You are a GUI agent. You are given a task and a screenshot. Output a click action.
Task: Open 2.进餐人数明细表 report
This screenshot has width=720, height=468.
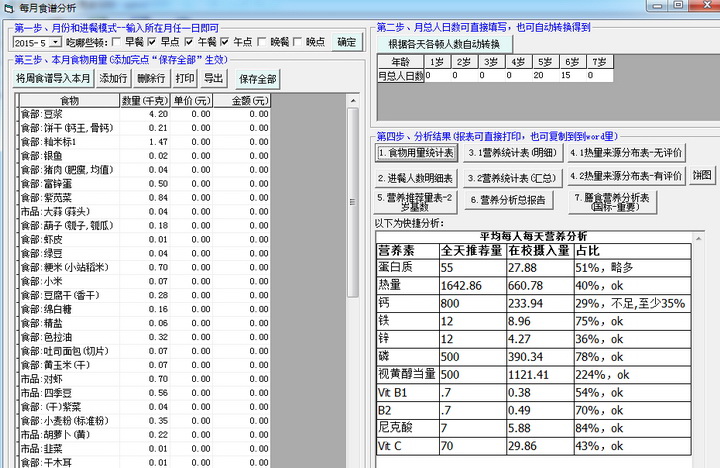point(416,178)
